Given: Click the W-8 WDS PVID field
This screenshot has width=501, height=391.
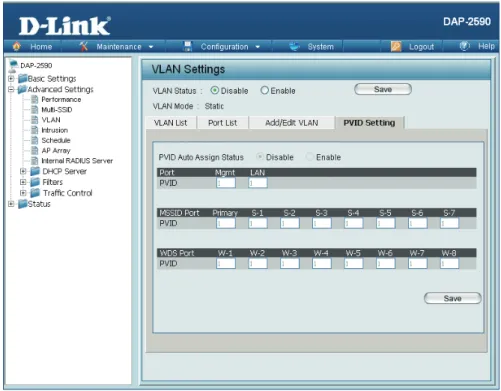Looking at the screenshot, I should [449, 264].
